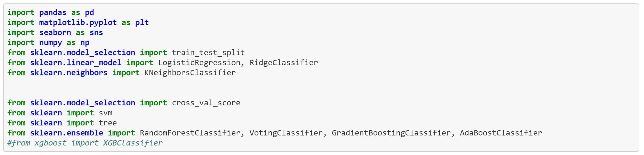Place cursor on LogisticRegression

[199, 63]
